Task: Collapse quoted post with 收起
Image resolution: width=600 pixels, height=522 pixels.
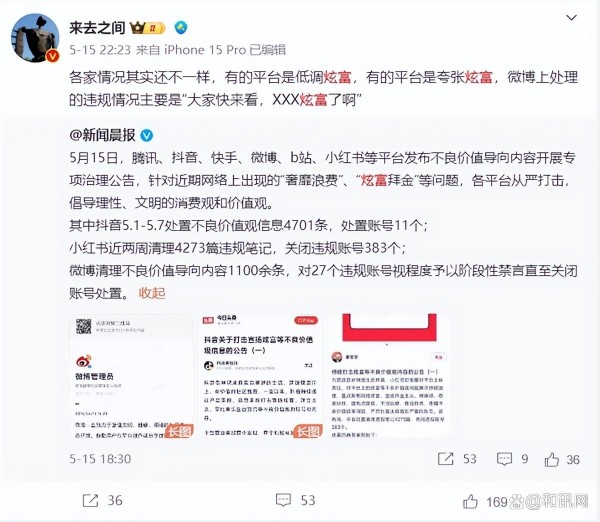Action: coord(152,293)
